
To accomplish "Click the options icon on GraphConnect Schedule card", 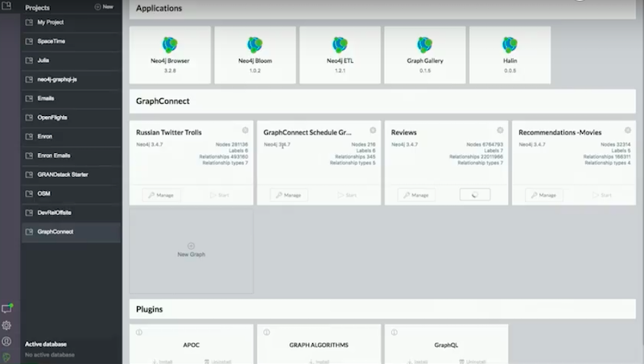I will click(373, 130).
